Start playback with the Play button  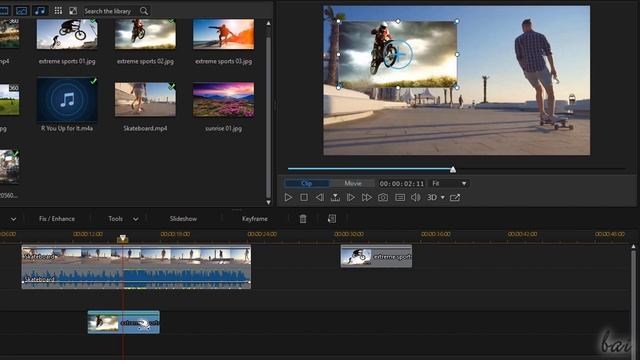(288, 198)
